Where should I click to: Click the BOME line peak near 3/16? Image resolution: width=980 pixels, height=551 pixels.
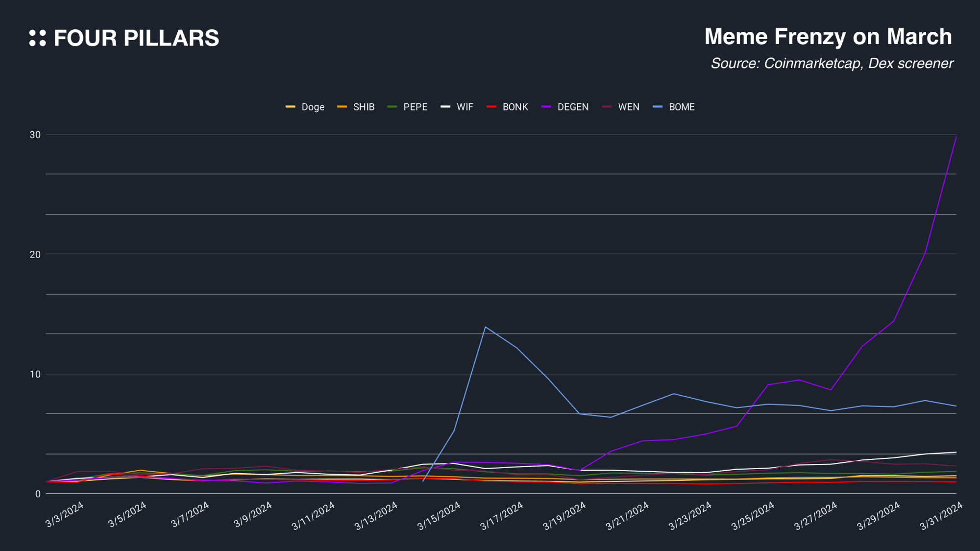[485, 327]
